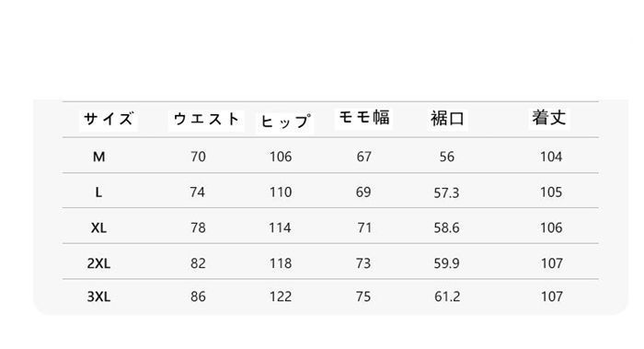Click hem value 61.2 in 3XL row
644x349 pixels.
(447, 297)
